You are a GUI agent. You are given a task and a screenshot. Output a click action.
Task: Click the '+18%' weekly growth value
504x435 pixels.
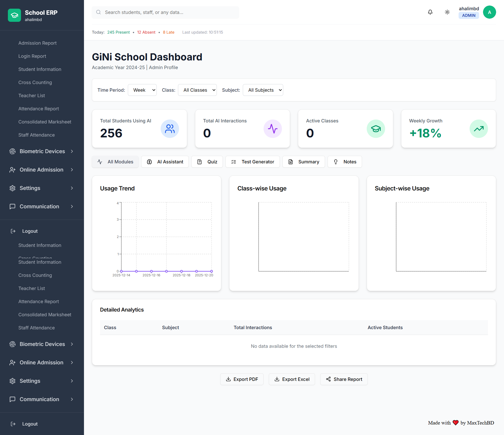[425, 133]
